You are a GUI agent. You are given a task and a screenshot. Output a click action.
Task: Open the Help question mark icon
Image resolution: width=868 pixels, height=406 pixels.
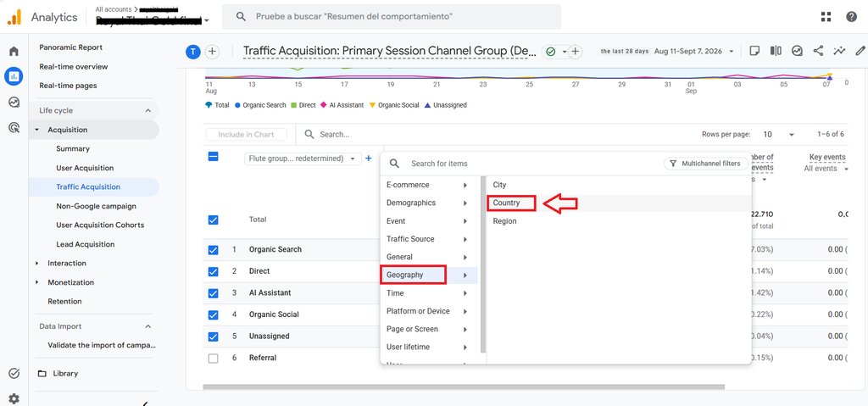click(x=851, y=17)
